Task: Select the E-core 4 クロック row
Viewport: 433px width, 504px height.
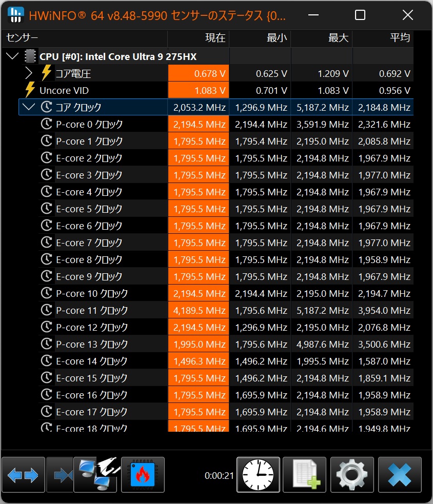Action: (226, 192)
